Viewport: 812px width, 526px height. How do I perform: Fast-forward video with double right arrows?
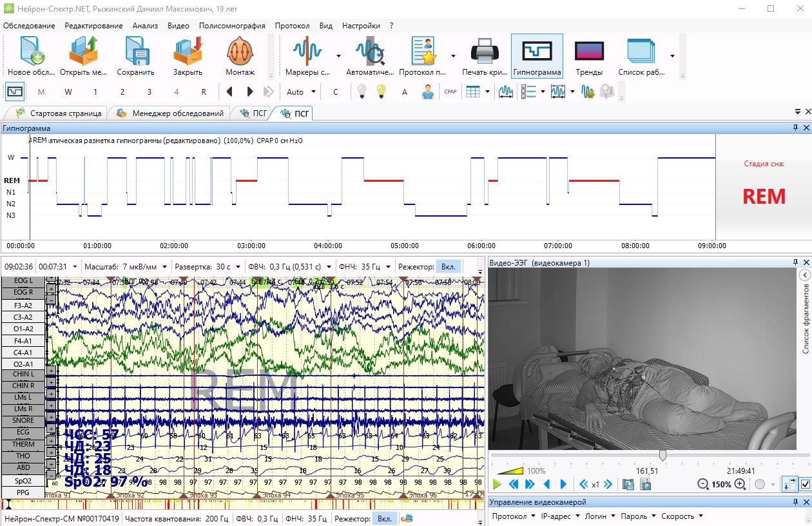tap(530, 484)
